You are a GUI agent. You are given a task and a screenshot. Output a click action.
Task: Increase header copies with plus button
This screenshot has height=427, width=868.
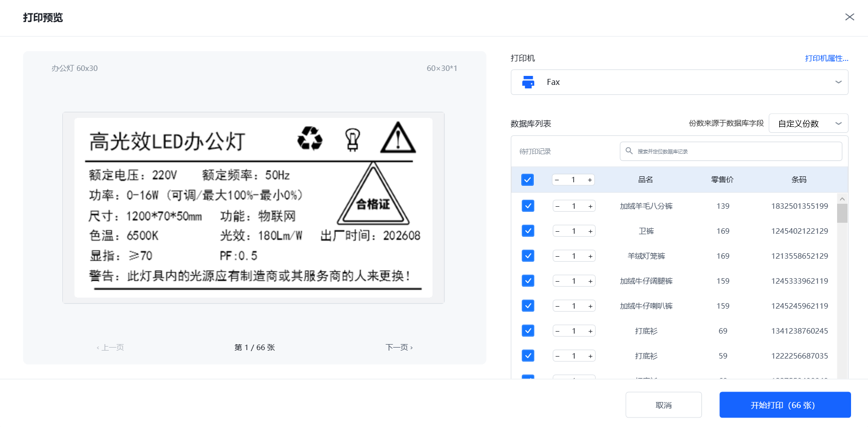(590, 180)
